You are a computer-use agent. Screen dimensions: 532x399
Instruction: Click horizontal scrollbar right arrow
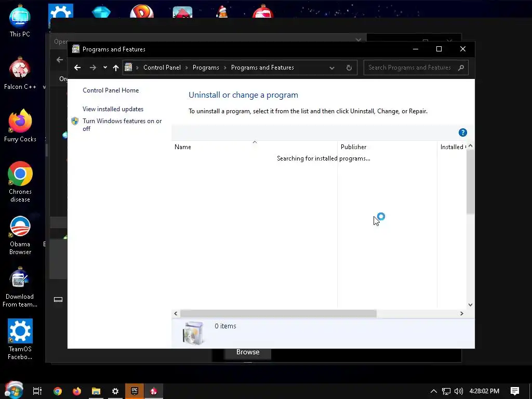click(461, 313)
